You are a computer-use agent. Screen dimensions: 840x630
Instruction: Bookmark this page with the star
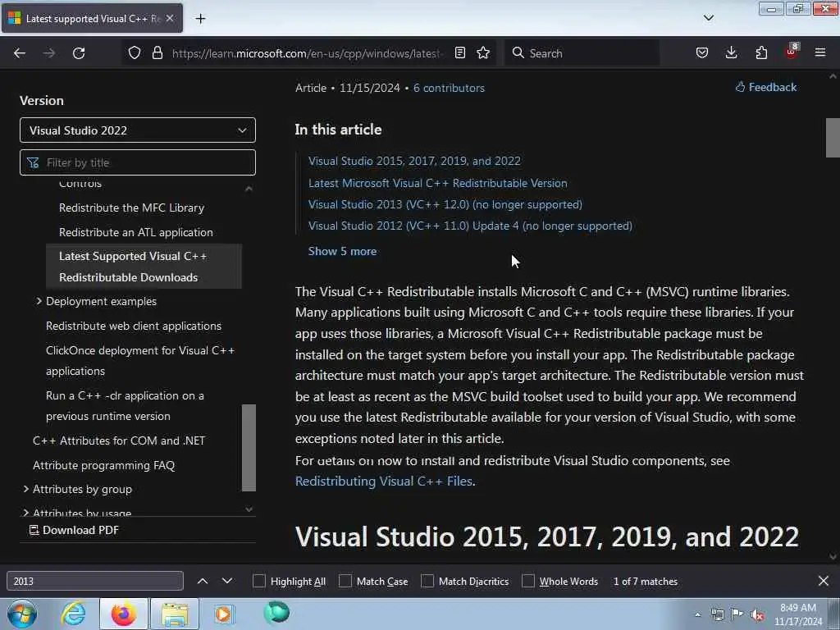pyautogui.click(x=483, y=53)
